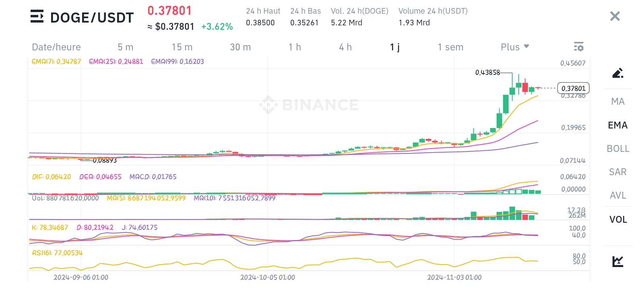This screenshot has height=290, width=644.
Task: Click the current price label 0,37801 on axis
Action: pyautogui.click(x=573, y=88)
